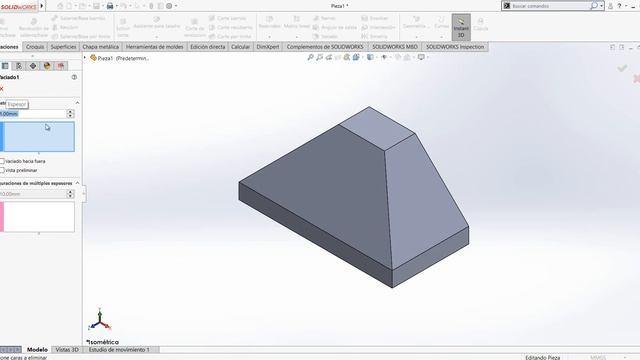
Task: Click the View Orientation icon
Action: pos(356,58)
